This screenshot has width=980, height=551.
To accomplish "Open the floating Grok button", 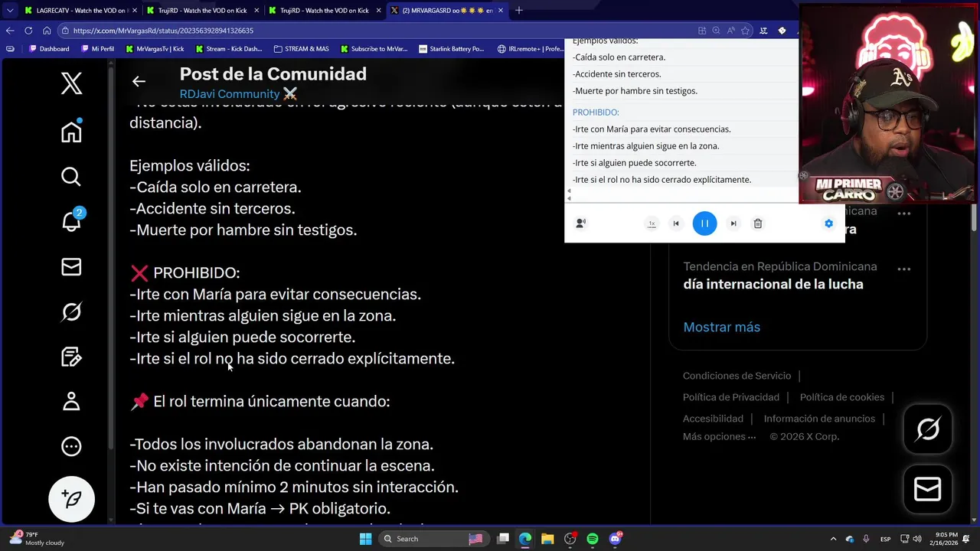I will [928, 429].
